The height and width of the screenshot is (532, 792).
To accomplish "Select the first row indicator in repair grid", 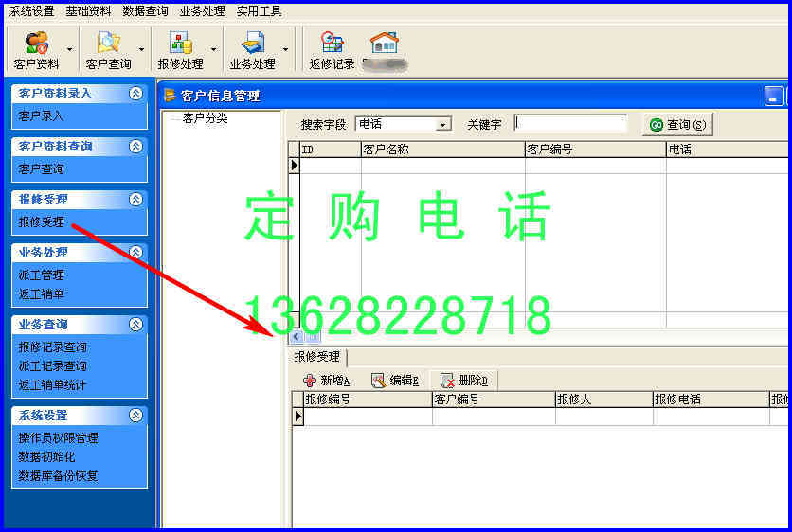I will (x=298, y=417).
